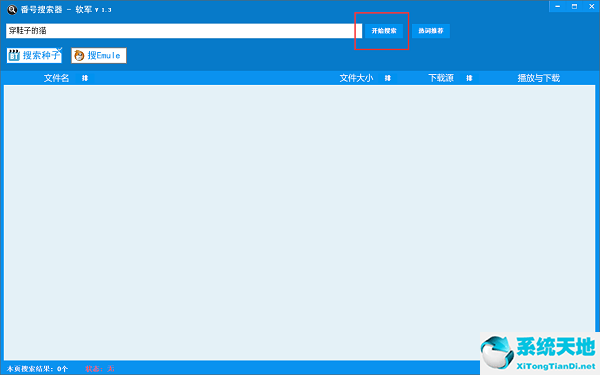The image size is (600, 375).
Task: Click the 文件大小 column header
Action: 356,78
